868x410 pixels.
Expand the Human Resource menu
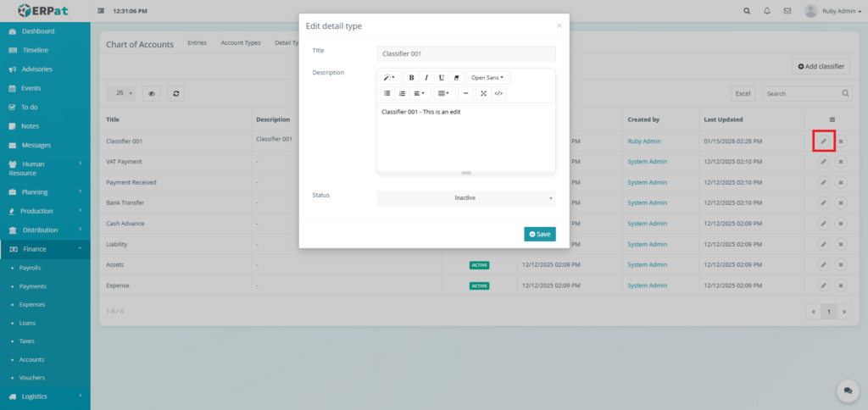[46, 169]
